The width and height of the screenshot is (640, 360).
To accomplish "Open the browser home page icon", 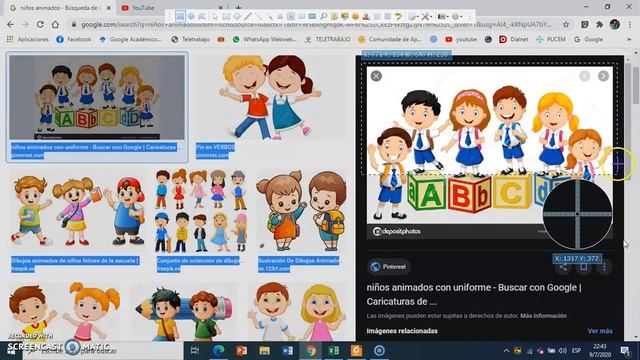I will pos(55,24).
